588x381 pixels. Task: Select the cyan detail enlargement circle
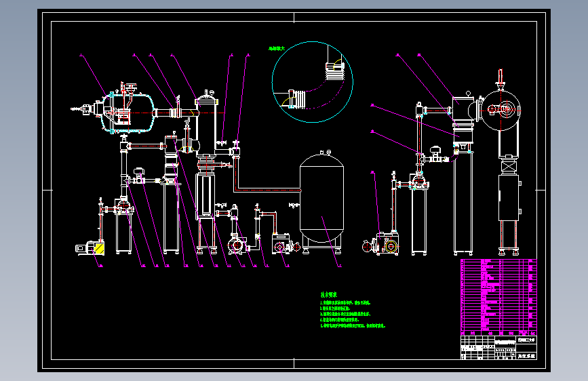[313, 82]
